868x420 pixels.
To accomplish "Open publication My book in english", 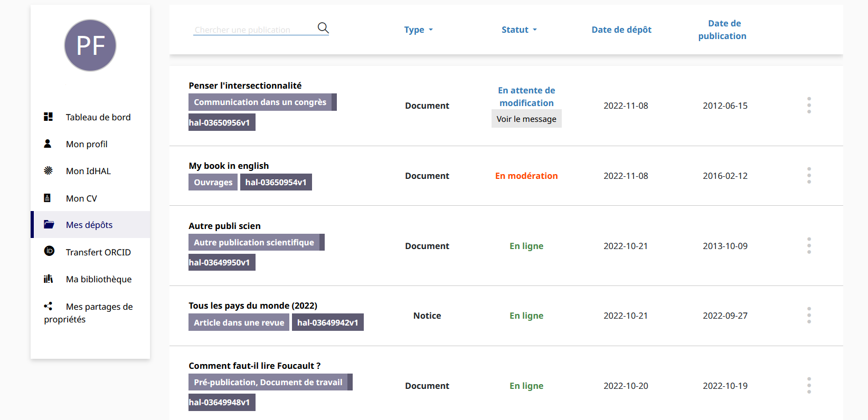I will point(229,166).
